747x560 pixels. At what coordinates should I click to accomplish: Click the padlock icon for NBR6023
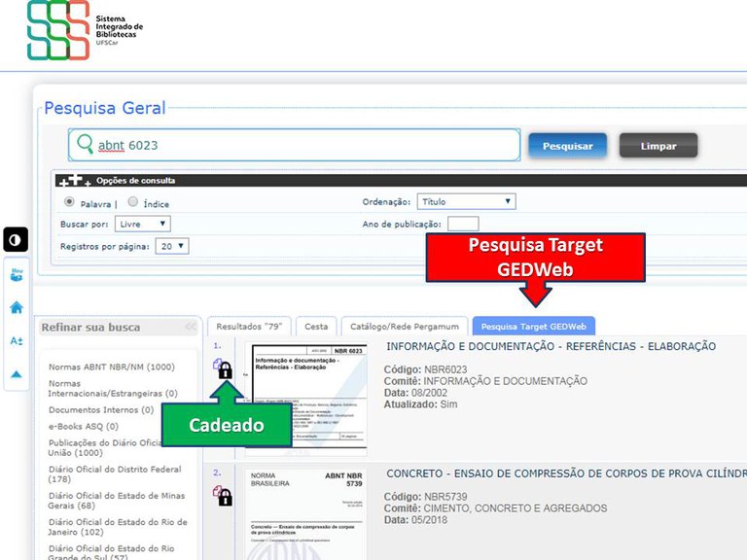226,370
